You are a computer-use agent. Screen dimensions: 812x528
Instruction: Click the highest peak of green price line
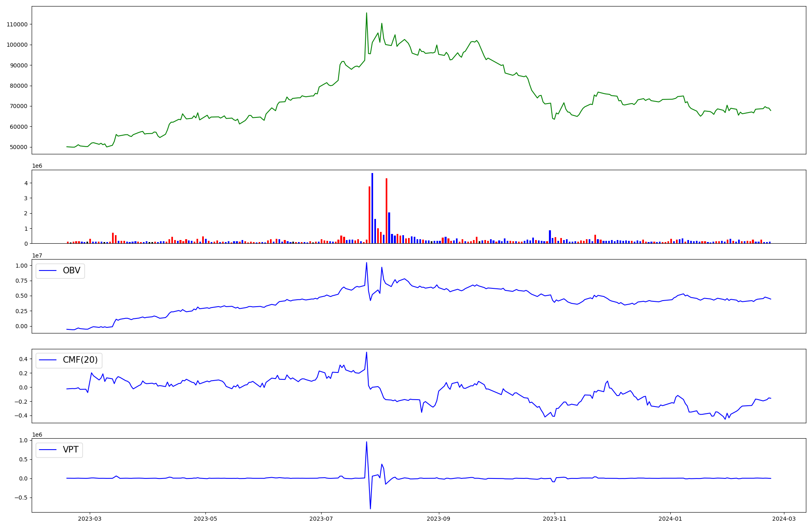(x=367, y=13)
